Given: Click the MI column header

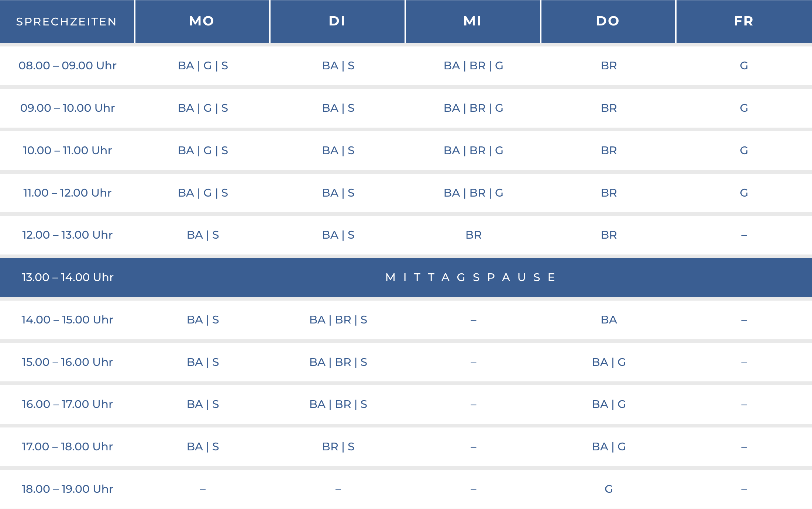Looking at the screenshot, I should click(473, 21).
